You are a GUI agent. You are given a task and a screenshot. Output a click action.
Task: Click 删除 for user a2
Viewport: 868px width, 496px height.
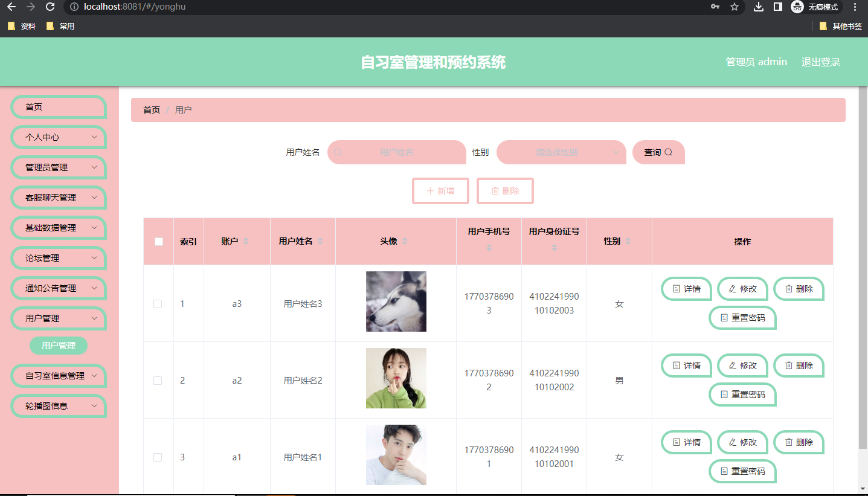point(799,366)
